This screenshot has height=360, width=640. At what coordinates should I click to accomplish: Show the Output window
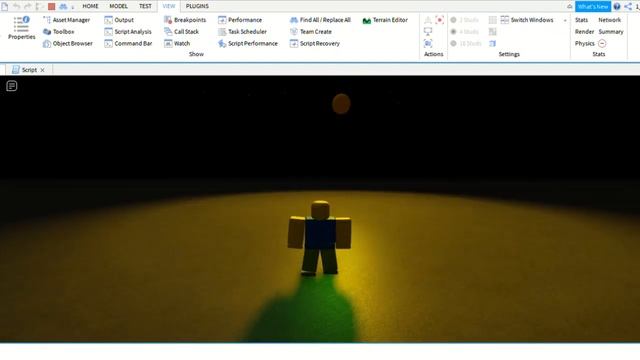[x=119, y=20]
